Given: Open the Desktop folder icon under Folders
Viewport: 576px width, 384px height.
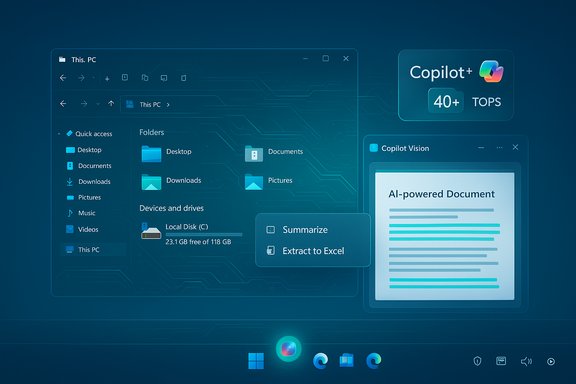Looking at the screenshot, I should click(151, 154).
